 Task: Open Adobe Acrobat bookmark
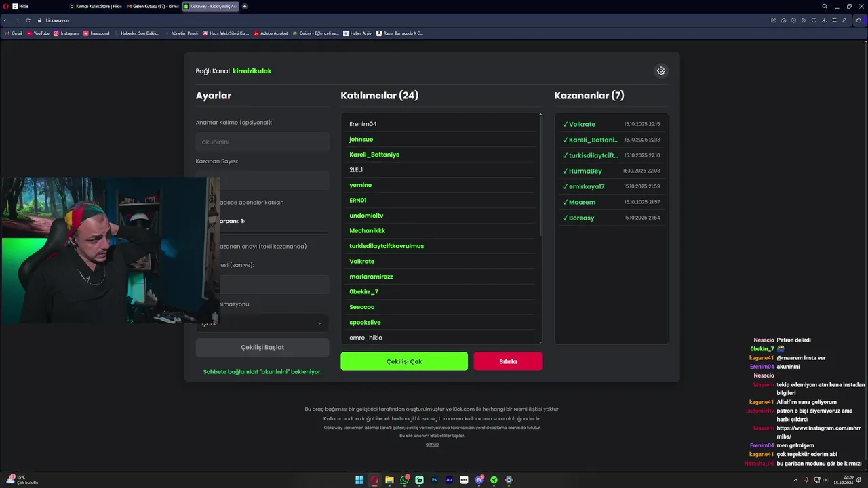point(271,33)
